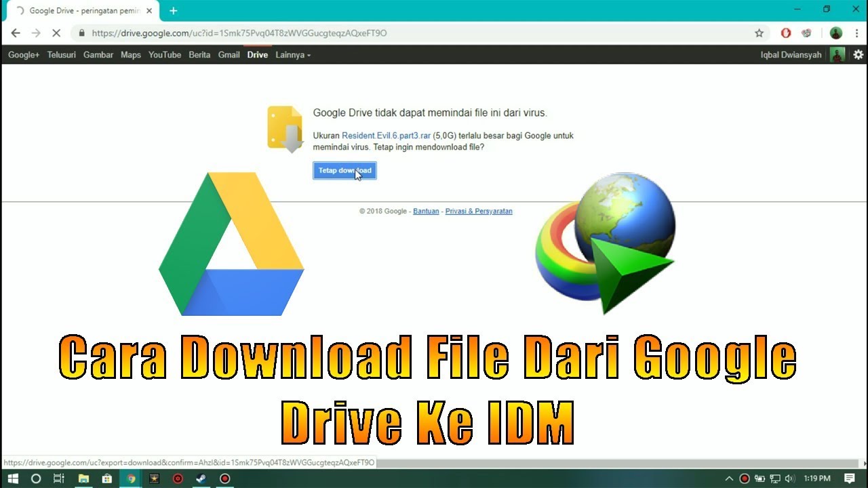Open Steam from the taskbar

(x=201, y=479)
